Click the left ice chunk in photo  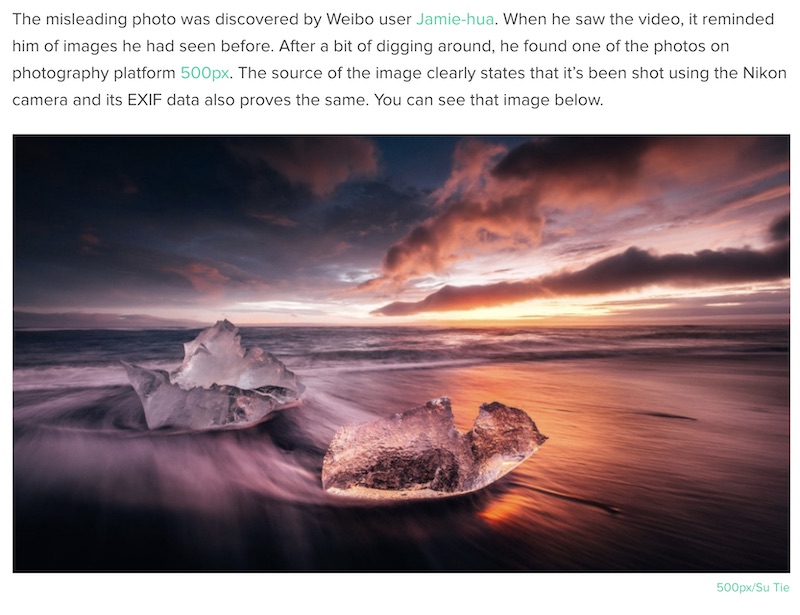tap(213, 376)
